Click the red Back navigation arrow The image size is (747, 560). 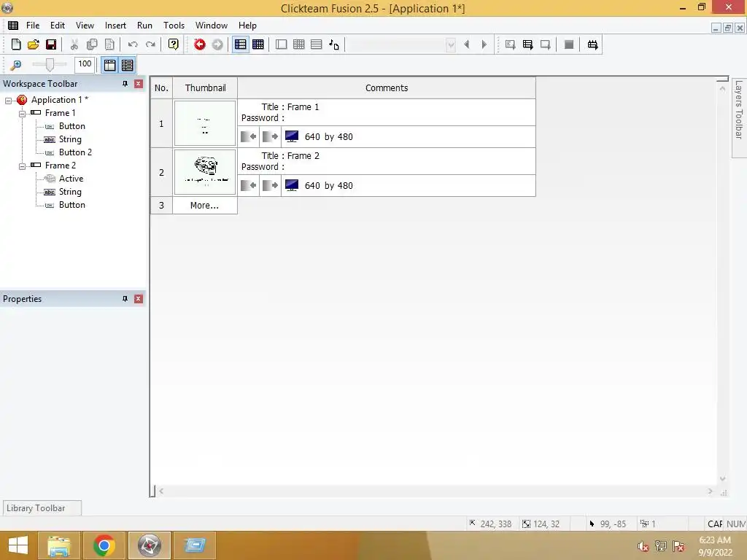point(200,44)
